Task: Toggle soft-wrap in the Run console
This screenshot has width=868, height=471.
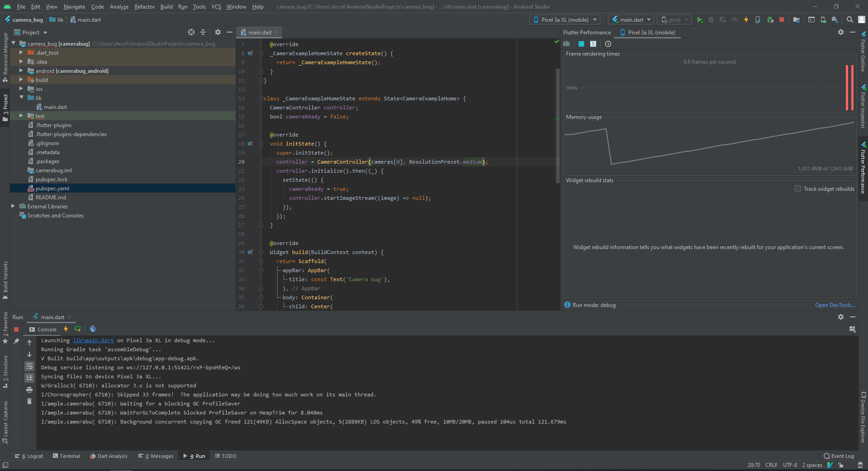Action: [29, 366]
